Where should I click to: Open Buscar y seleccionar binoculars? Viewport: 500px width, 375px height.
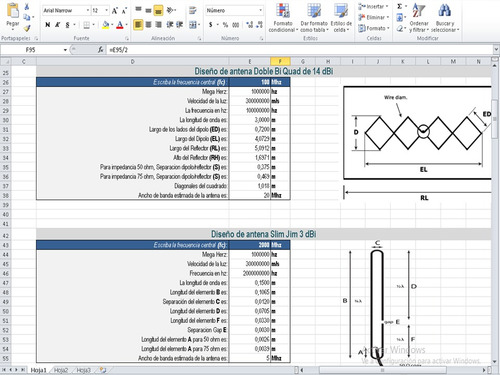445,18
